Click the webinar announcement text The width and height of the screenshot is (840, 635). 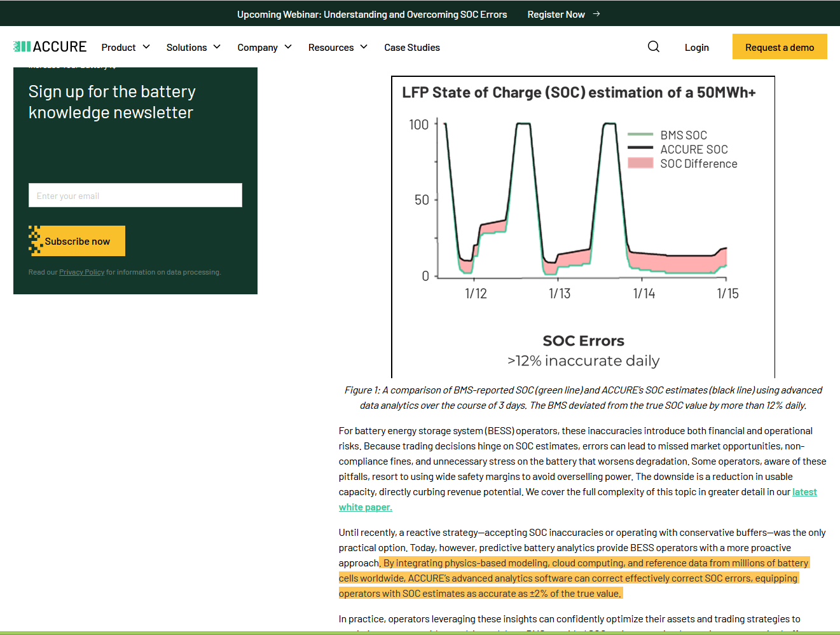click(x=372, y=14)
